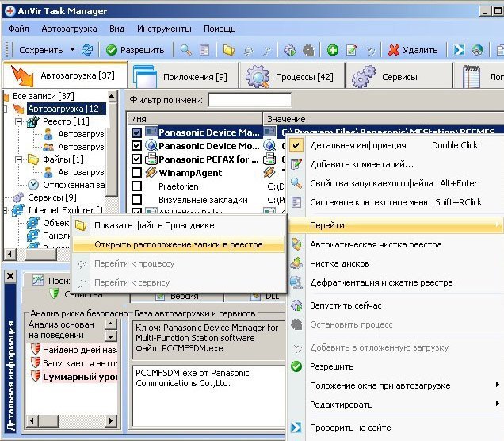Screen dimensions: 504x441
Task: Click the magnifier icon in the main toolbar
Action: [x=185, y=50]
